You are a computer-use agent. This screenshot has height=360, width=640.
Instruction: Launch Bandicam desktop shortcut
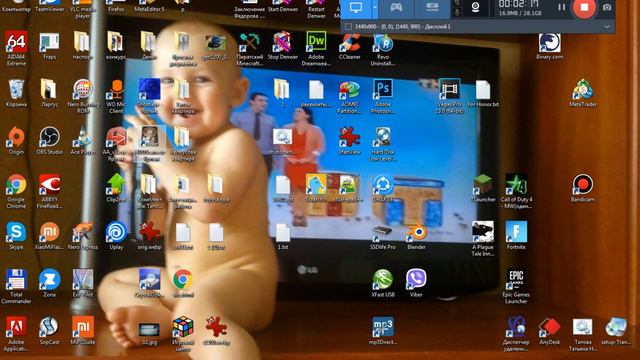(x=583, y=188)
